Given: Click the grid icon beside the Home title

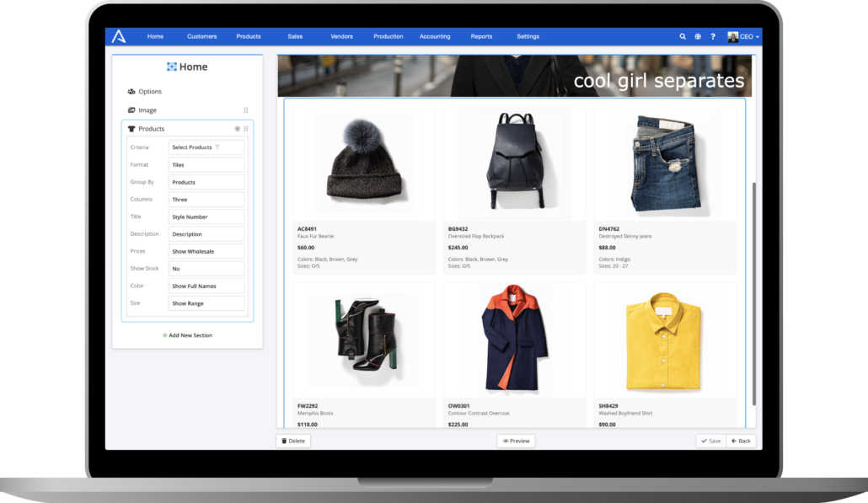Looking at the screenshot, I should point(172,67).
